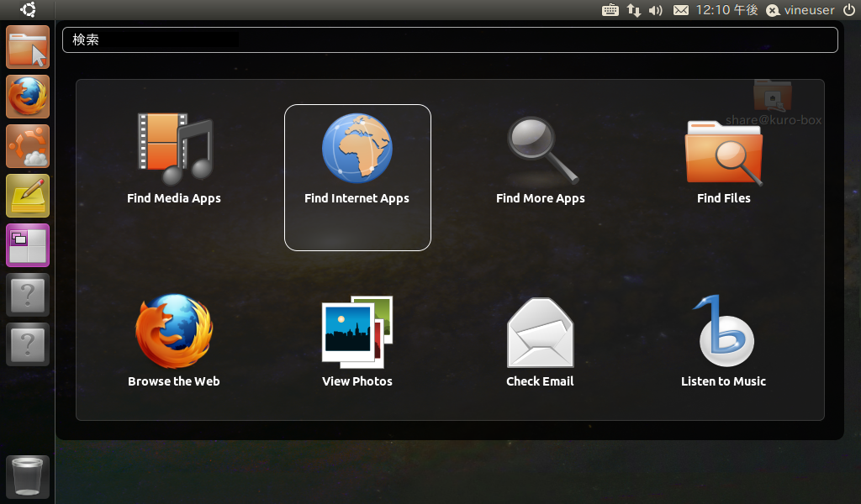Open the power session menu
Screen dimensions: 861x504
tap(849, 10)
